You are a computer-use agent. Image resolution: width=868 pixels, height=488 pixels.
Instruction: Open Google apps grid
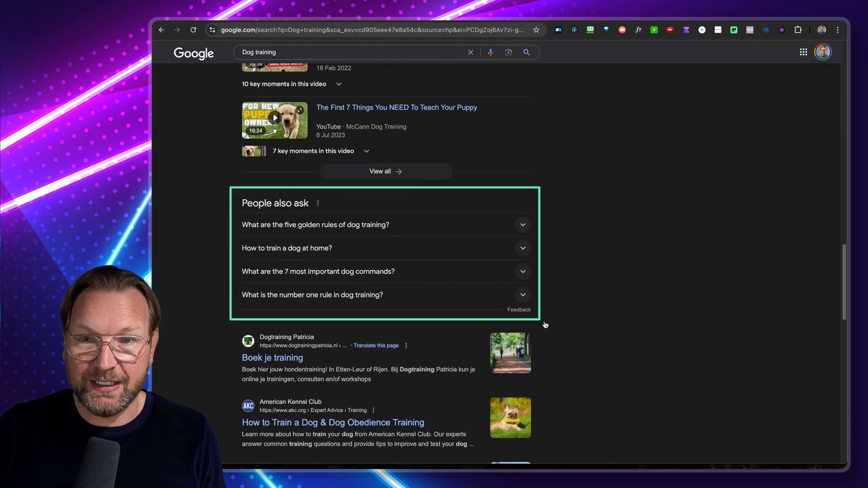tap(803, 52)
